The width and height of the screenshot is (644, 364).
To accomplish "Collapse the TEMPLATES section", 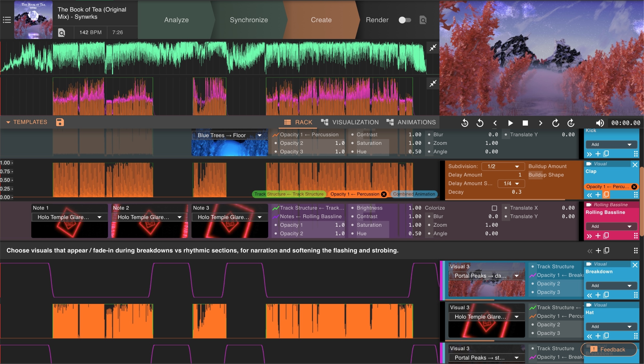I will click(9, 122).
